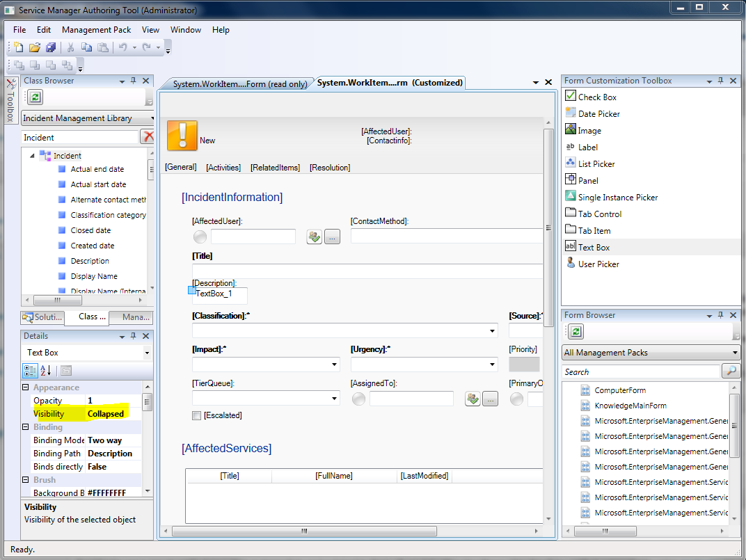Select Tab Item in the toolbox
The width and height of the screenshot is (746, 560).
click(x=594, y=230)
